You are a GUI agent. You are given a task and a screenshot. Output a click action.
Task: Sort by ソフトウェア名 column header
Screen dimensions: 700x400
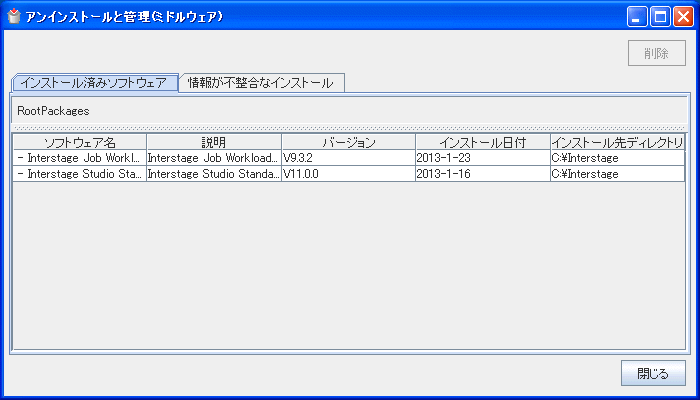80,142
